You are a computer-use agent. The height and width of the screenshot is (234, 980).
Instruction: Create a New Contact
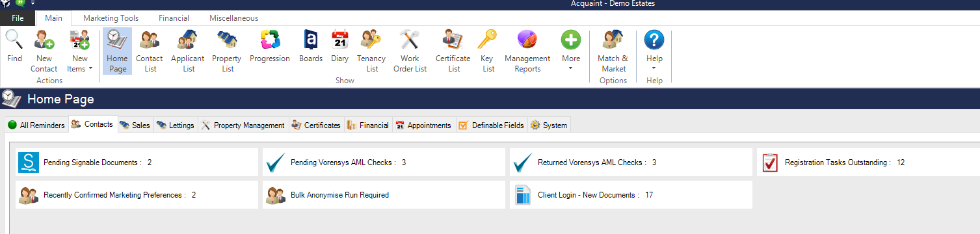pyautogui.click(x=44, y=51)
